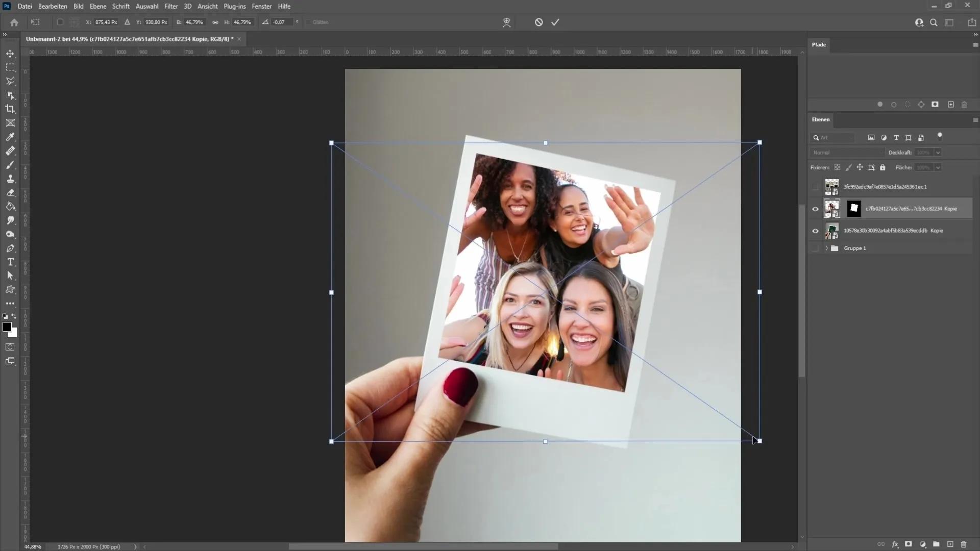Confirm the current transform operation
This screenshot has width=980, height=551.
point(555,22)
